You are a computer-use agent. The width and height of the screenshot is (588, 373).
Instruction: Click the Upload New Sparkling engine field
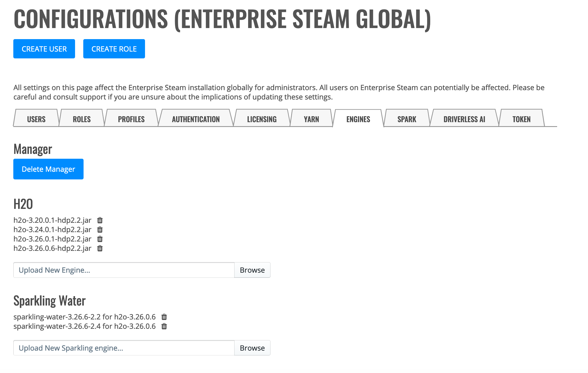[x=124, y=348]
